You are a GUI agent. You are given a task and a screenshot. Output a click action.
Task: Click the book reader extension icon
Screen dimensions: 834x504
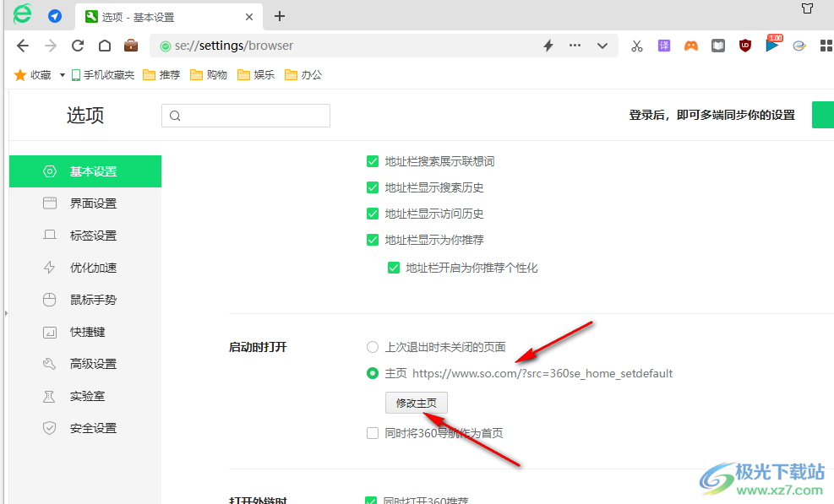[718, 46]
